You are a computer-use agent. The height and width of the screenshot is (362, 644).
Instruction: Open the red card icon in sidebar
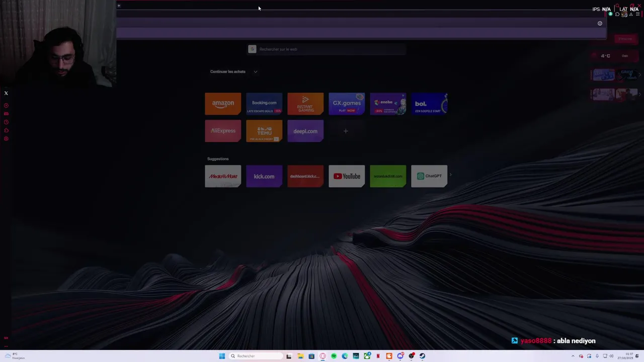point(6,114)
